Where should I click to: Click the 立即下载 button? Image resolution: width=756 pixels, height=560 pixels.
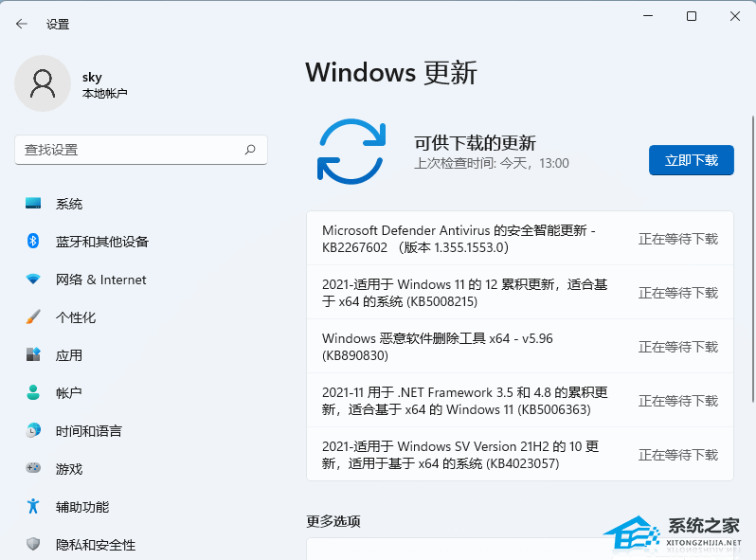click(x=691, y=160)
